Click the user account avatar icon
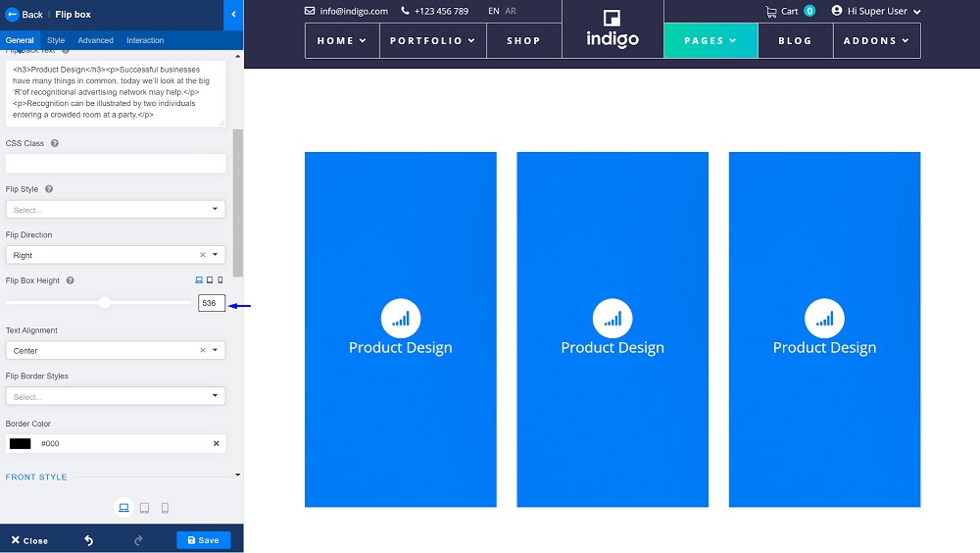The image size is (980, 553). pos(836,11)
